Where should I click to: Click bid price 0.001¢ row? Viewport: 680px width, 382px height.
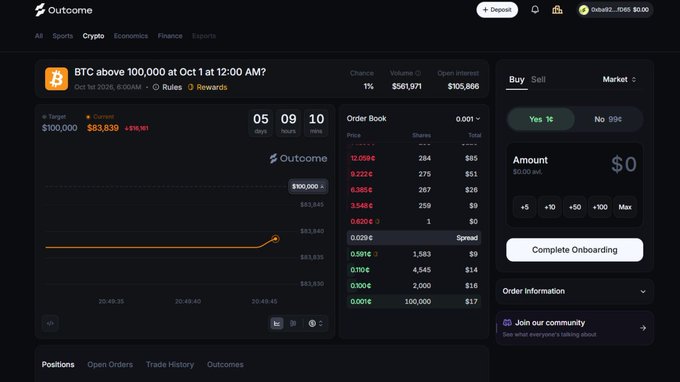pyautogui.click(x=414, y=301)
